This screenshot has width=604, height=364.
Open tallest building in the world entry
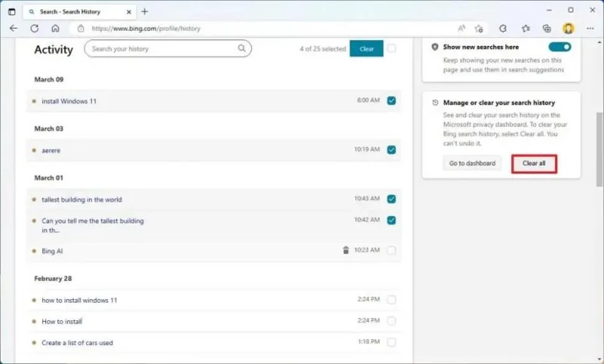coord(82,199)
